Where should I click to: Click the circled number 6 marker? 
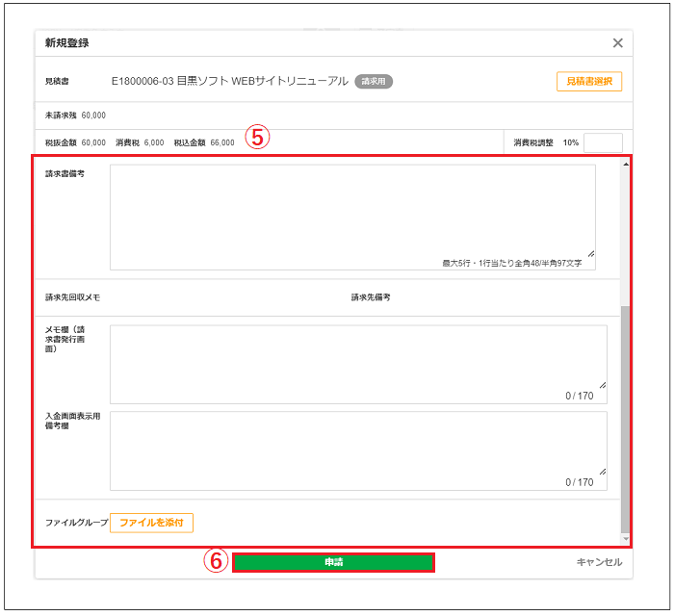[x=217, y=561]
